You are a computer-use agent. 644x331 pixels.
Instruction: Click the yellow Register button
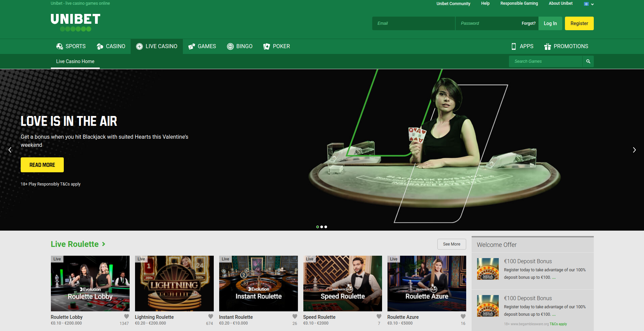point(579,23)
